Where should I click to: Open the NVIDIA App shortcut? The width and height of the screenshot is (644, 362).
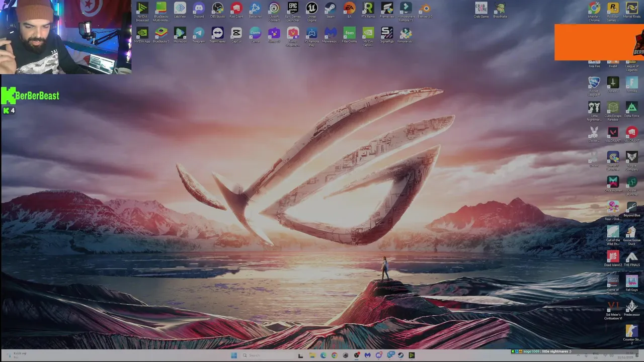tap(142, 35)
